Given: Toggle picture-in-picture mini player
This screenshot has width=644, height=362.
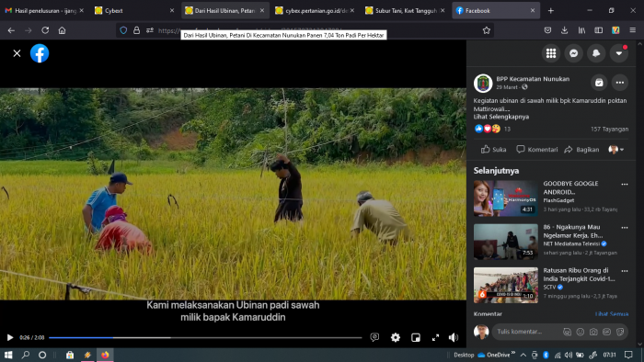Looking at the screenshot, I should [x=416, y=337].
